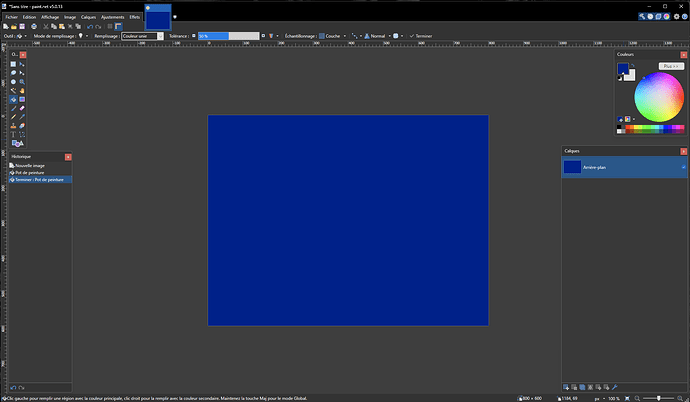Select the Color Picker eyedropper tool
This screenshot has width=690, height=402.
(22, 117)
